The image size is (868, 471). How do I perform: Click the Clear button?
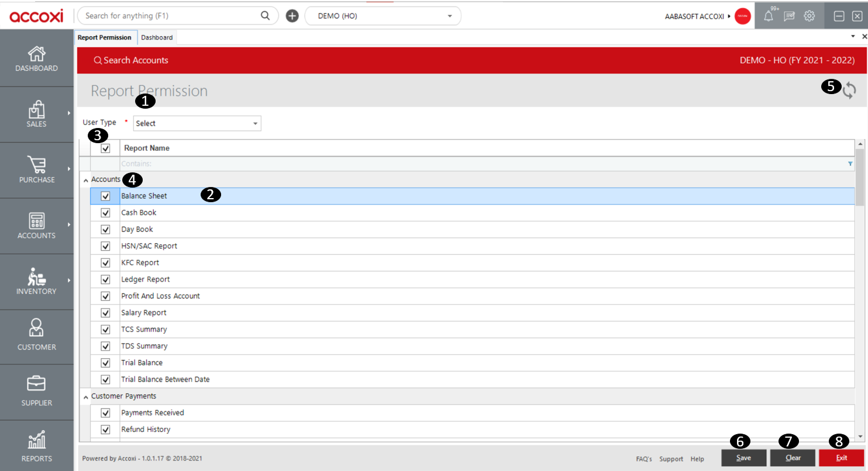(793, 458)
